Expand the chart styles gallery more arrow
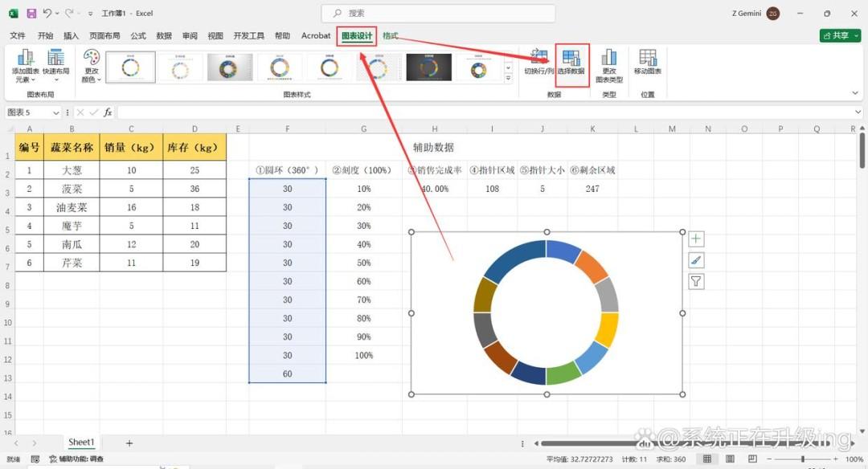Viewport: 868px width, 469px height. 508,79
